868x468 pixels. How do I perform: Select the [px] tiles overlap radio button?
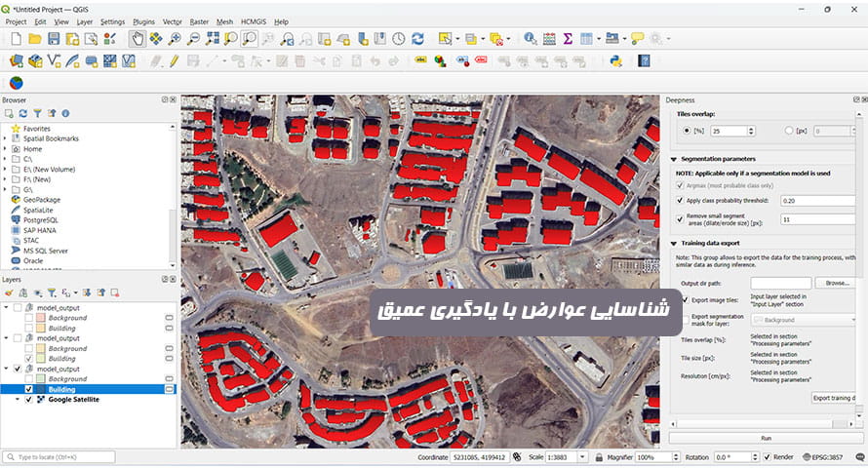pyautogui.click(x=789, y=131)
